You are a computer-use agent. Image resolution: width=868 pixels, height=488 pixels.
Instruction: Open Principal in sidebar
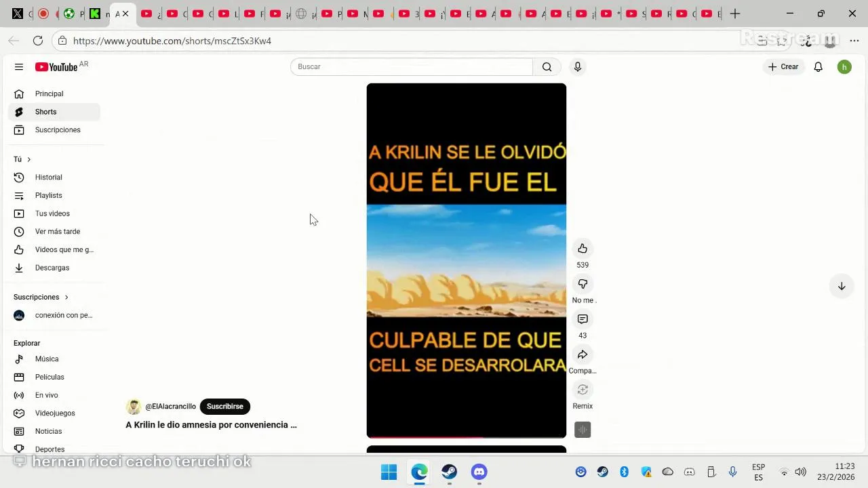pos(54,94)
